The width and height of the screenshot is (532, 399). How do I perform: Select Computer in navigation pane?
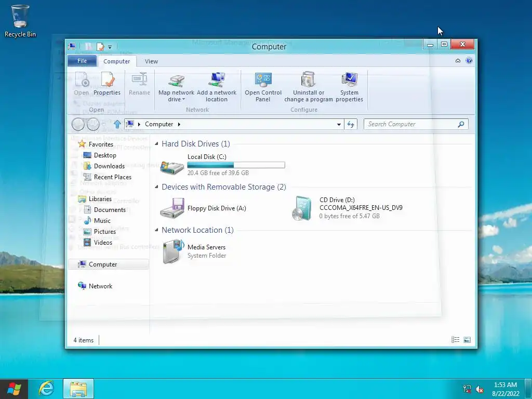click(x=109, y=264)
